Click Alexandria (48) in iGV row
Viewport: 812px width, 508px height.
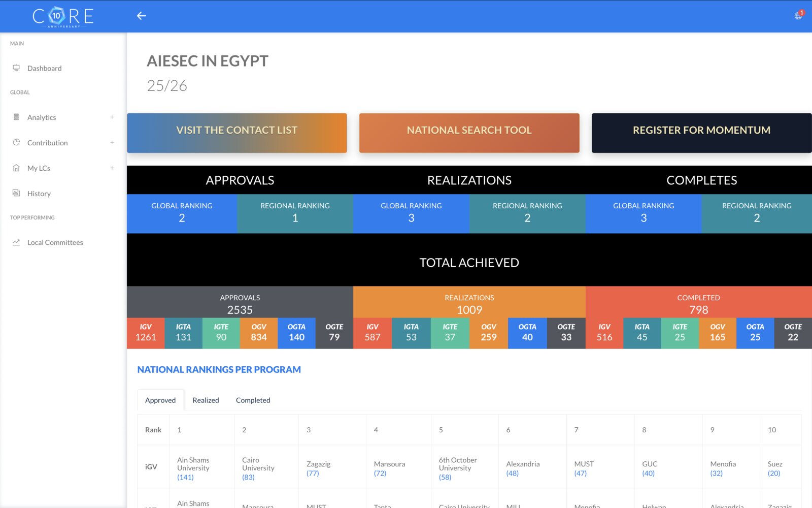point(532,467)
